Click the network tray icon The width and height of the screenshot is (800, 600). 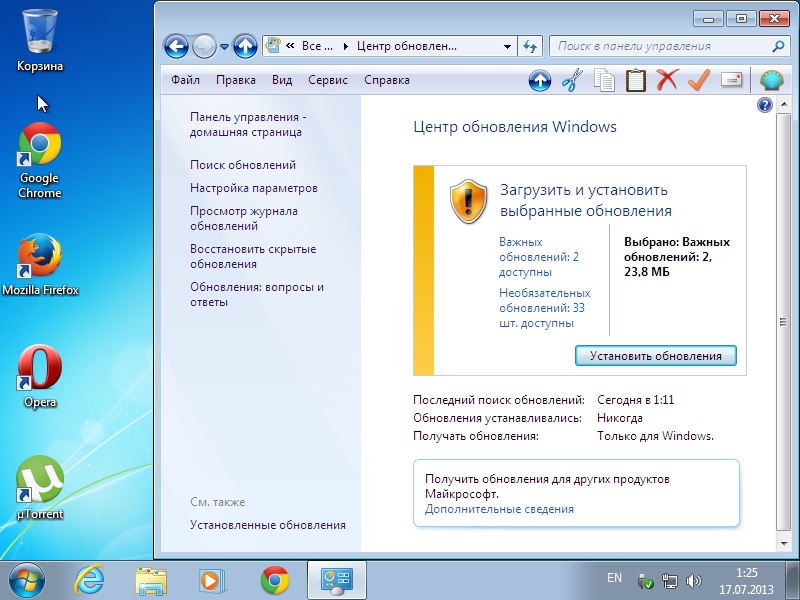[x=669, y=581]
